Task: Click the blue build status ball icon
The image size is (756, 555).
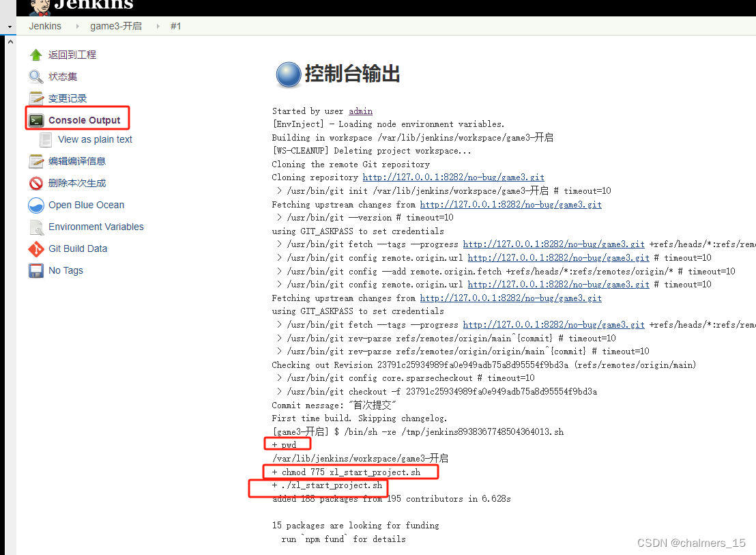Action: click(x=289, y=74)
